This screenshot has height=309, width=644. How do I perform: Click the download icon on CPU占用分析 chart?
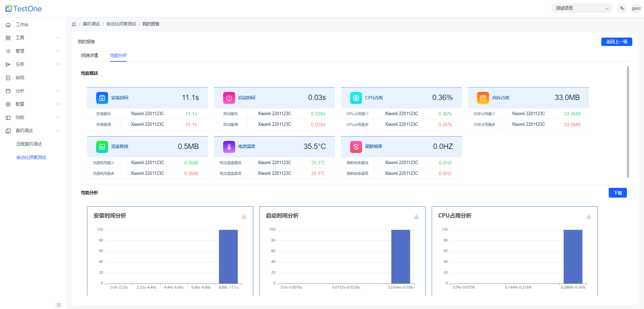pos(589,217)
